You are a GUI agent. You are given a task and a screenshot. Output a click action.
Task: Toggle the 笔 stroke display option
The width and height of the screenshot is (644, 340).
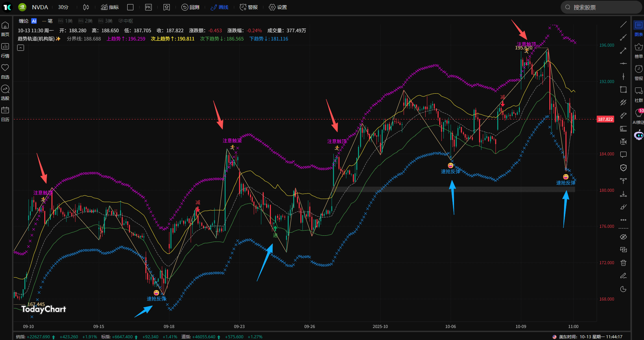[x=47, y=21]
